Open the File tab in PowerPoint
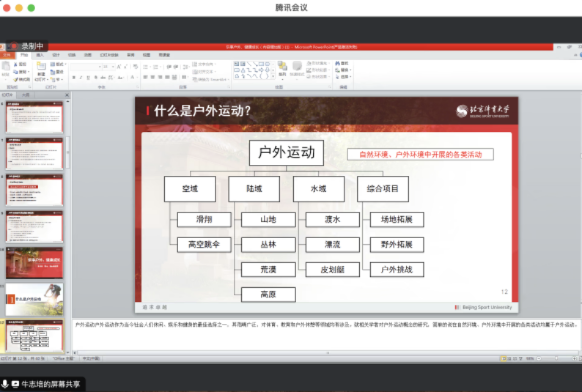582x392 pixels. point(7,55)
